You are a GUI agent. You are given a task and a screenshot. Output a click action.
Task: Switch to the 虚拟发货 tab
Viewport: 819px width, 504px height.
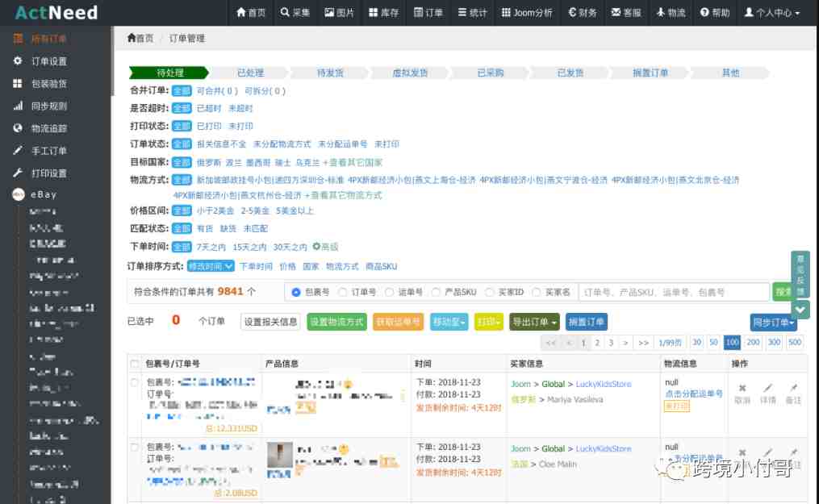[x=410, y=73]
